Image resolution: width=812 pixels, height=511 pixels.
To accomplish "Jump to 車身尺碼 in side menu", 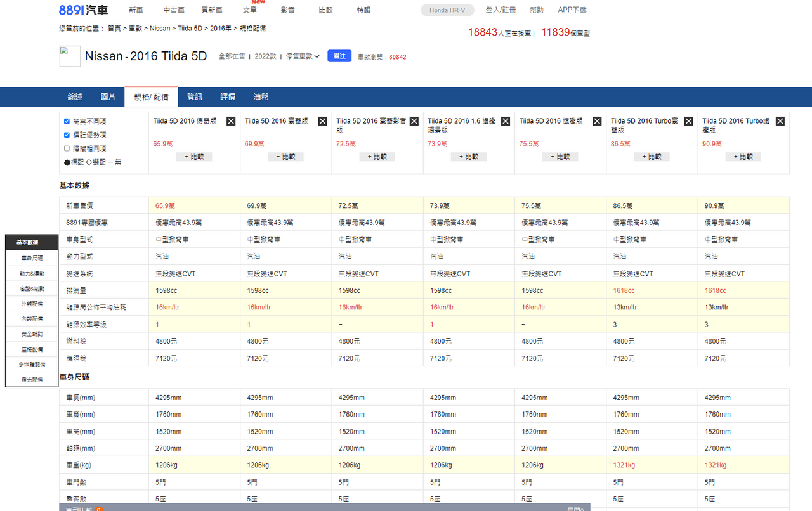I will point(32,258).
